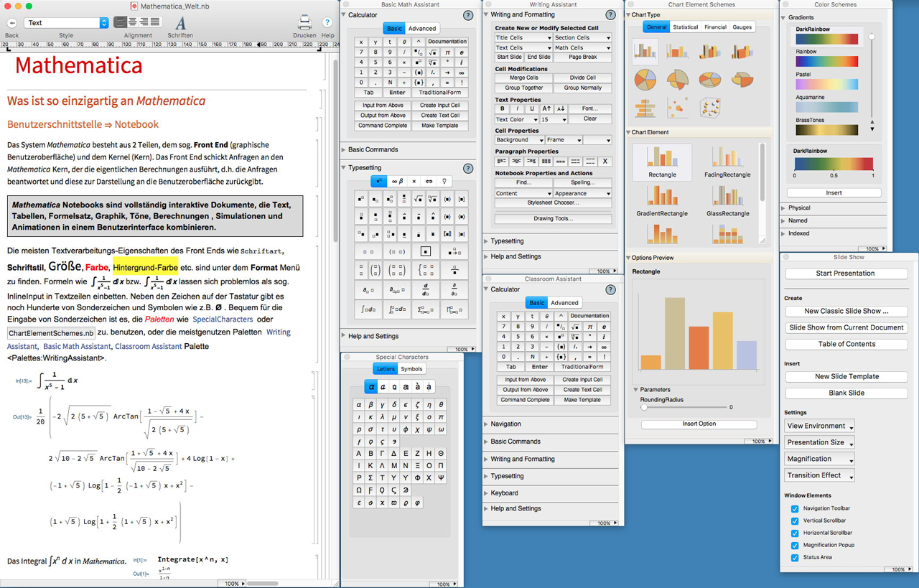
Task: Open Transition Effect dropdown
Action: [819, 475]
